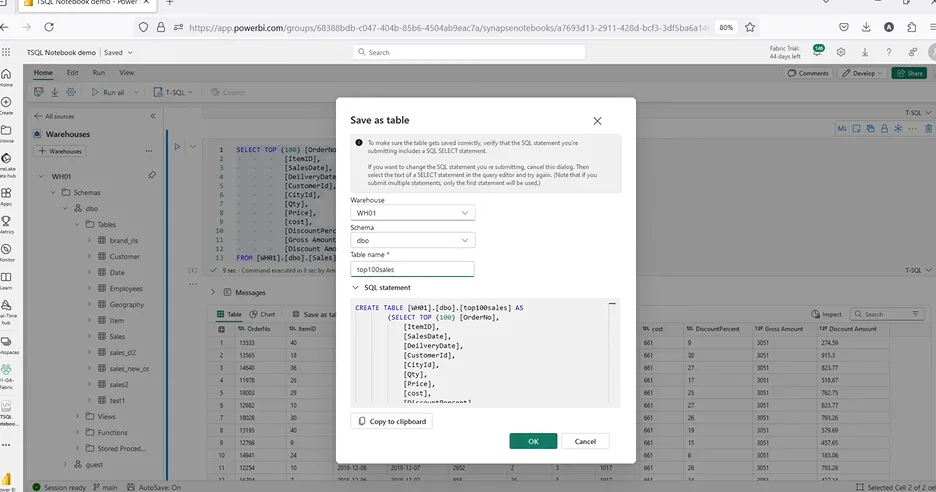Screen dimensions: 936x492
Task: Cancel the Save as table dialog
Action: click(585, 441)
